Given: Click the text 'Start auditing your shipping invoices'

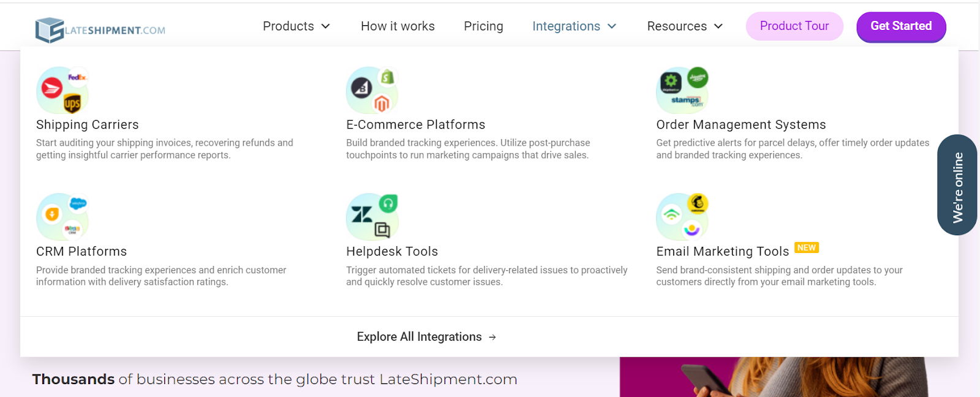Looking at the screenshot, I should [114, 143].
